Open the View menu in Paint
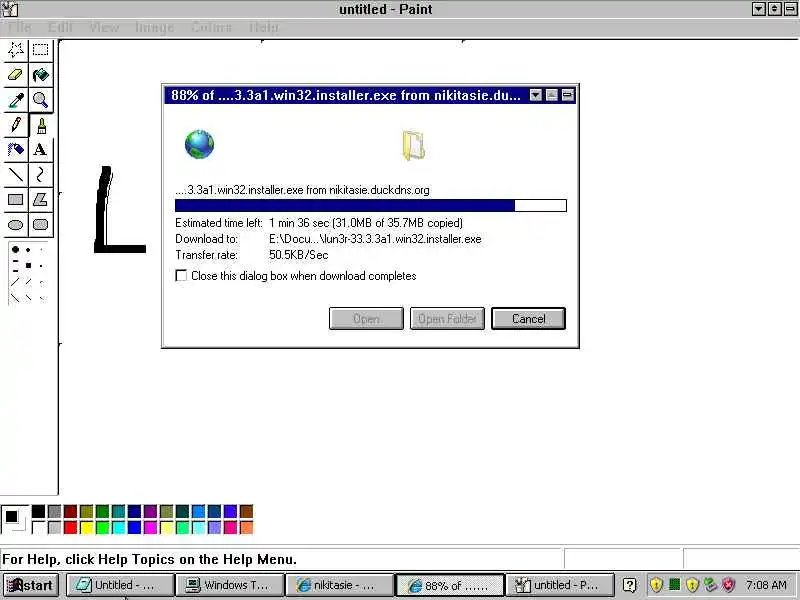Image resolution: width=800 pixels, height=600 pixels. [x=104, y=27]
